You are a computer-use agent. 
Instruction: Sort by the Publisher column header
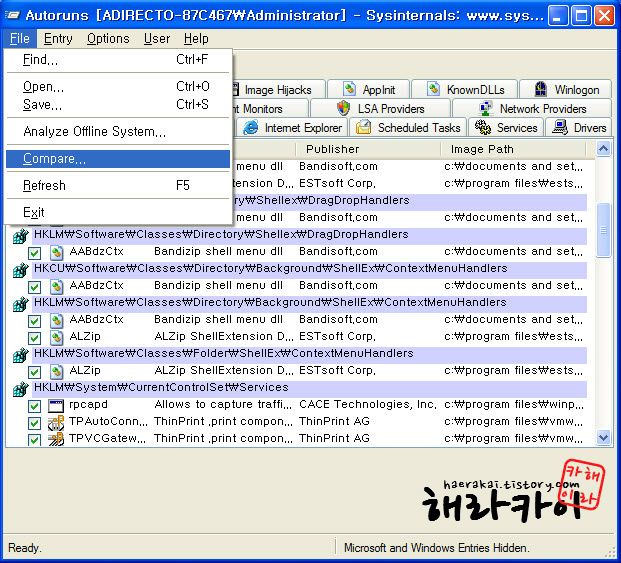pos(368,149)
